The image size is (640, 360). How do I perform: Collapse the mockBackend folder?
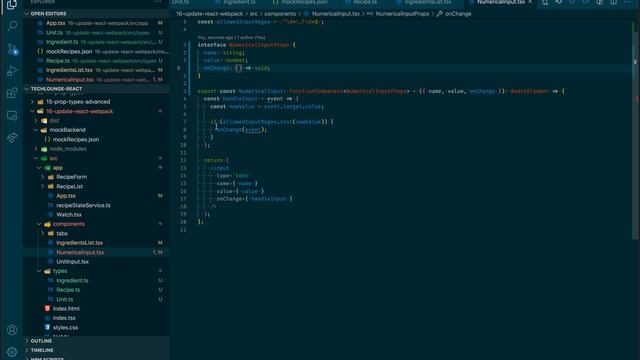(x=36, y=130)
